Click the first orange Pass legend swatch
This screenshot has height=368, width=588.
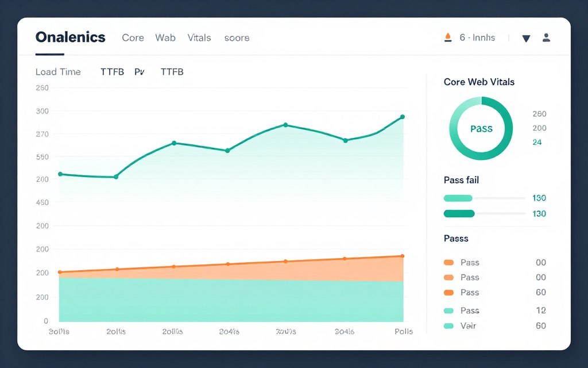pyautogui.click(x=448, y=262)
